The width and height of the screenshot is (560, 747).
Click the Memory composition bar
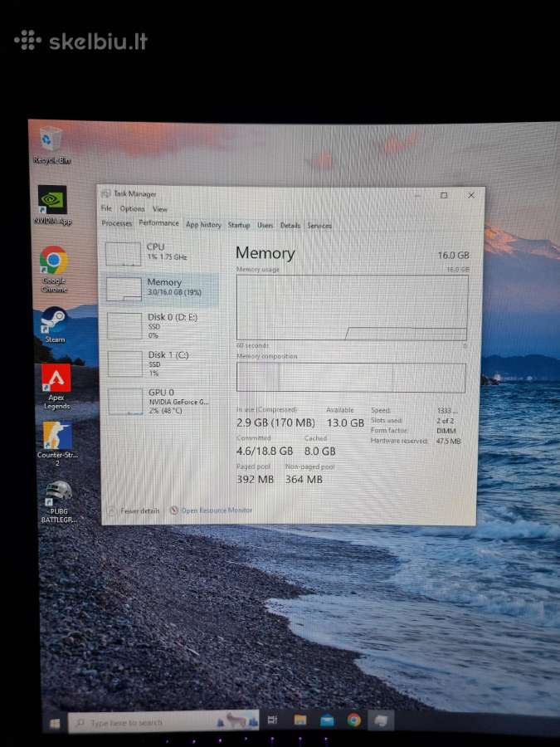351,378
